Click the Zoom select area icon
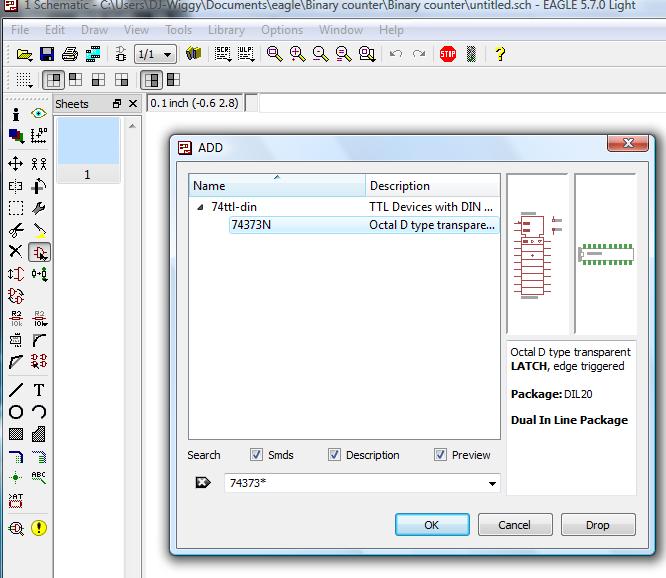This screenshot has width=666, height=578. tap(367, 54)
